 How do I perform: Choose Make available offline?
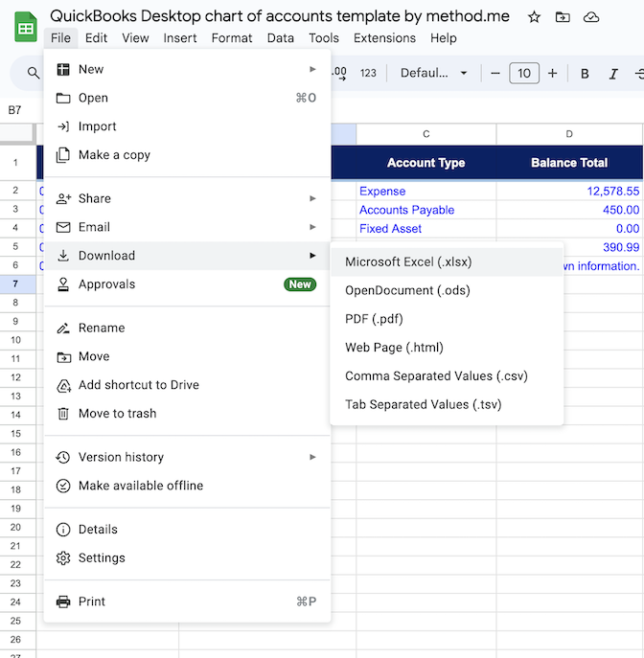point(187,486)
